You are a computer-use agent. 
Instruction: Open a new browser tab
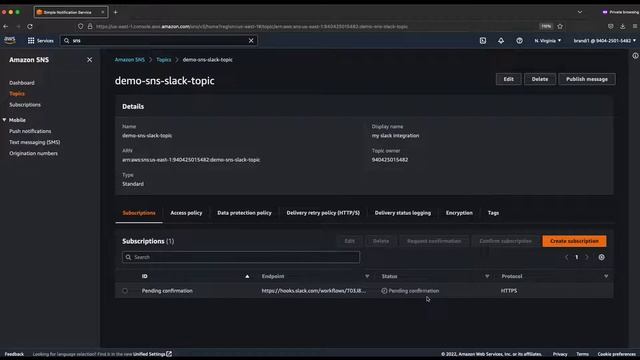pyautogui.click(x=116, y=12)
